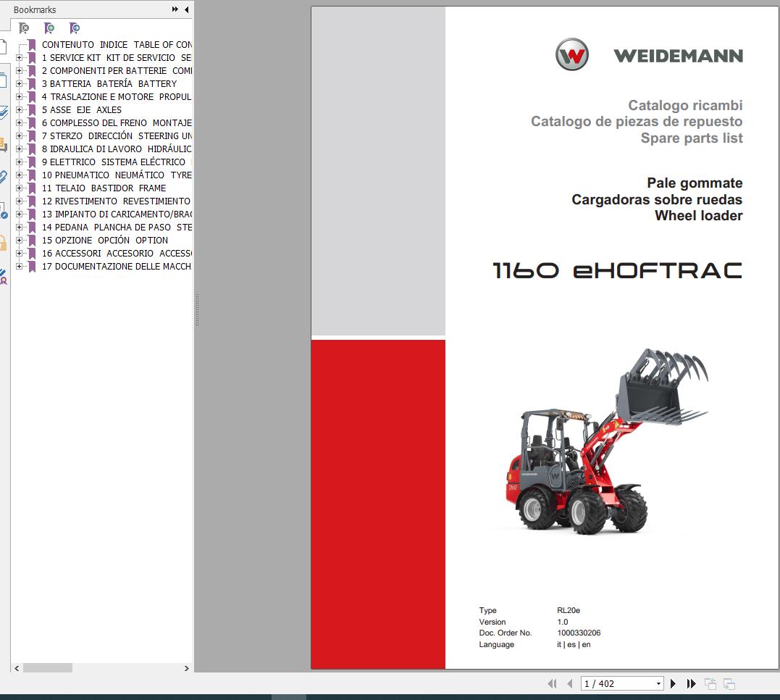Collapse the Bookmarks panel with left arrow

click(187, 9)
